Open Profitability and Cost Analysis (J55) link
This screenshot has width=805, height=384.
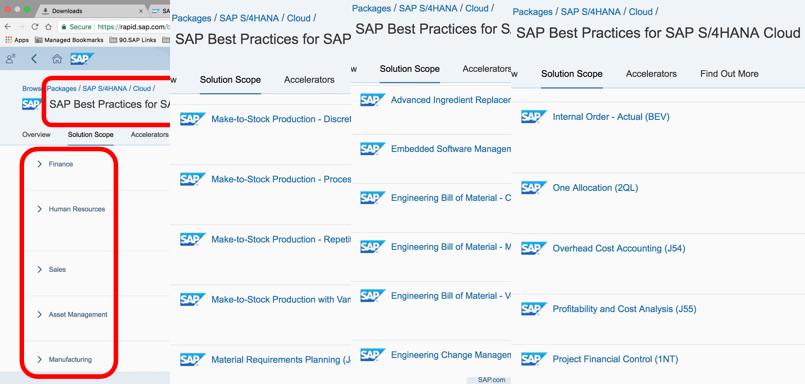click(624, 309)
